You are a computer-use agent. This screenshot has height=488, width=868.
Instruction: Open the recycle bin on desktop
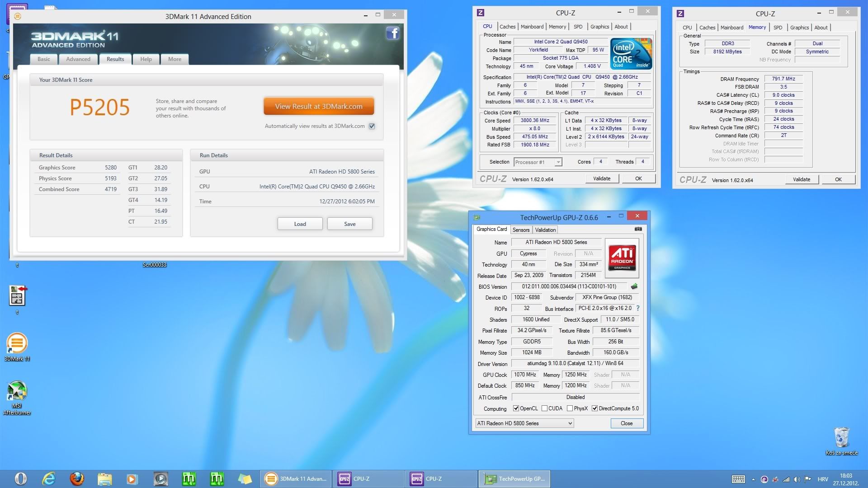pyautogui.click(x=841, y=441)
